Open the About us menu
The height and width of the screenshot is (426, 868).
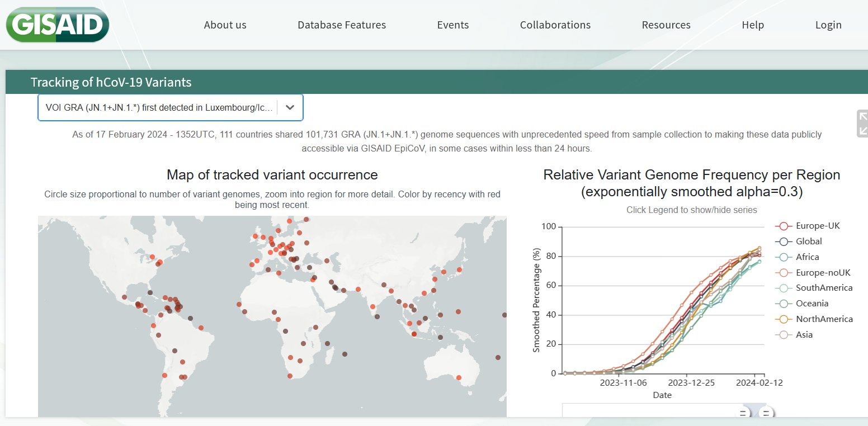(225, 25)
